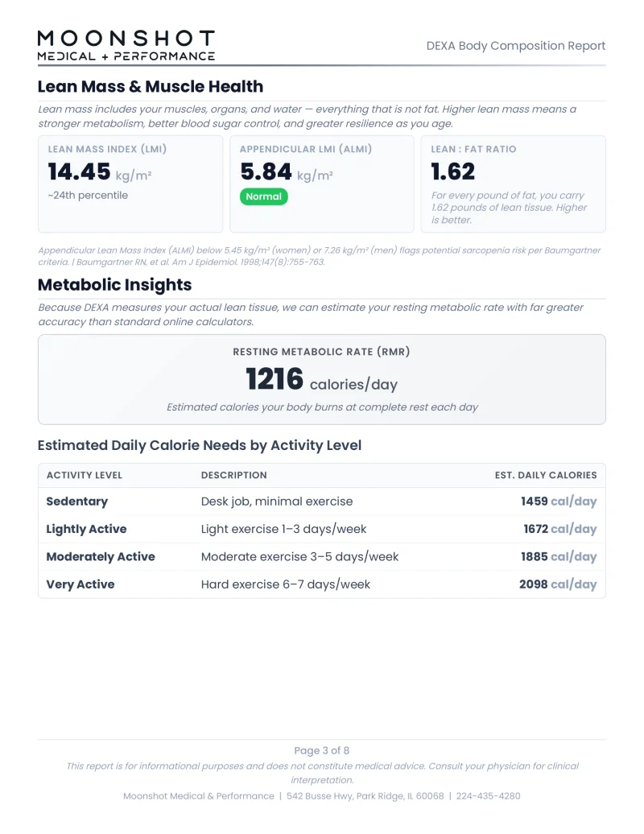The image size is (644, 834).
Task: Click the green Normal status badge
Action: click(263, 196)
